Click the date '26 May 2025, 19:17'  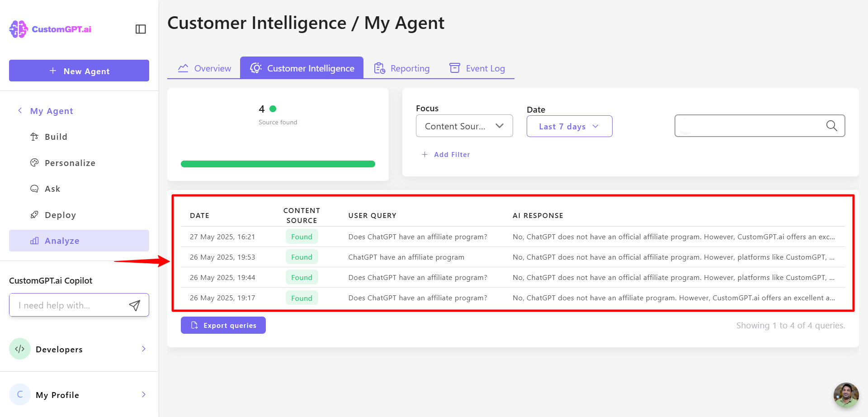[222, 298]
